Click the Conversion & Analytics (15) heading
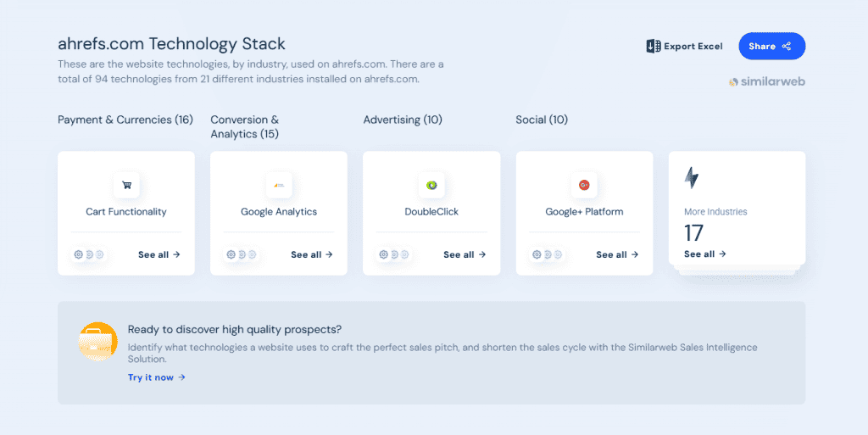Viewport: 868px width, 435px height. tap(245, 126)
